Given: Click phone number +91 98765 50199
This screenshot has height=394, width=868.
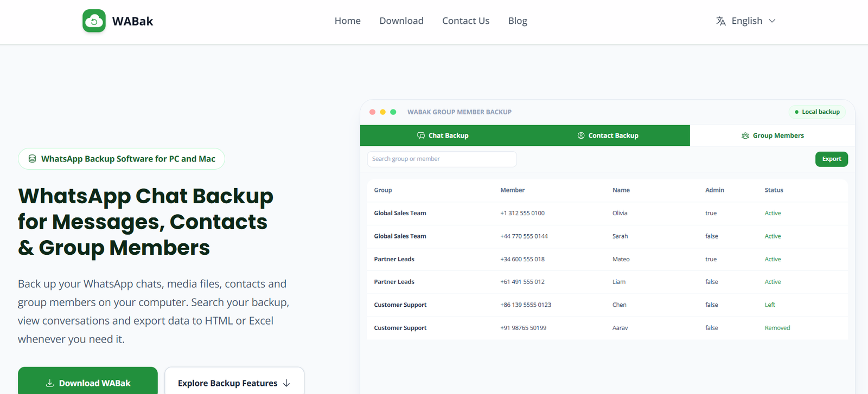Looking at the screenshot, I should [524, 328].
